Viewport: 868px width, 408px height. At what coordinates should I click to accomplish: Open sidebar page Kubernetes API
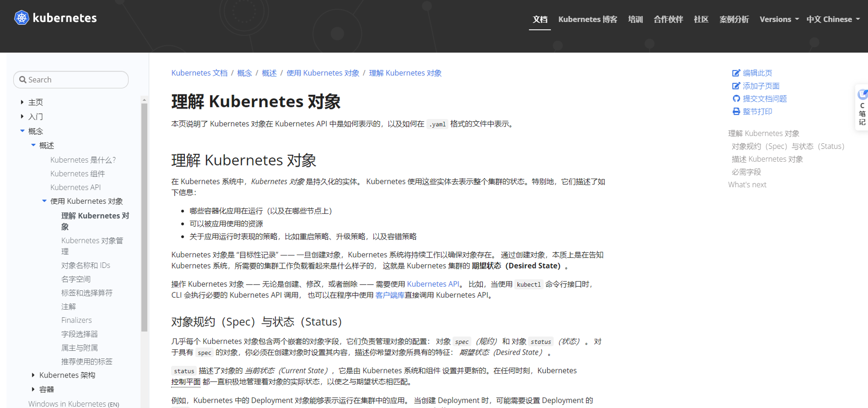click(x=76, y=187)
